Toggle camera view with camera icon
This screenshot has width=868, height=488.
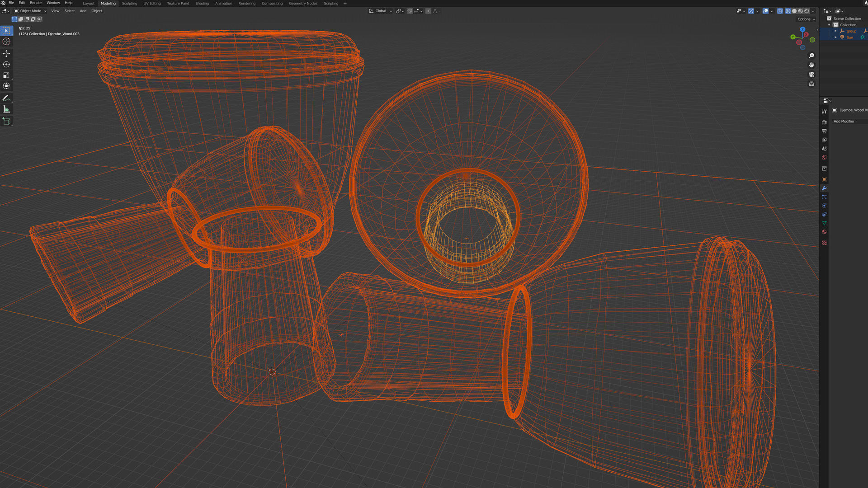pyautogui.click(x=811, y=74)
